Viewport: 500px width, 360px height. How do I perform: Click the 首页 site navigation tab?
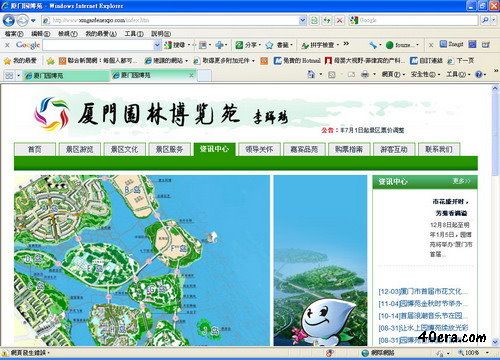(35, 149)
